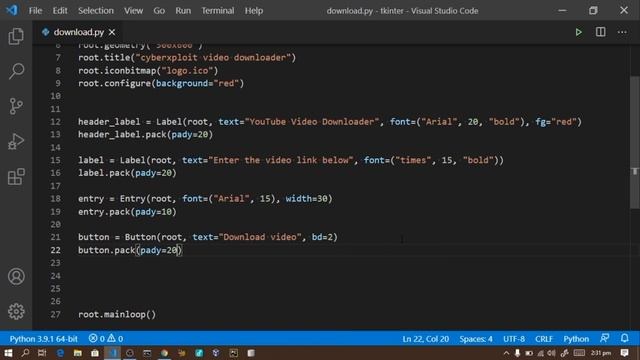This screenshot has width=640, height=360.
Task: Open the Go menu
Action: coord(159,11)
